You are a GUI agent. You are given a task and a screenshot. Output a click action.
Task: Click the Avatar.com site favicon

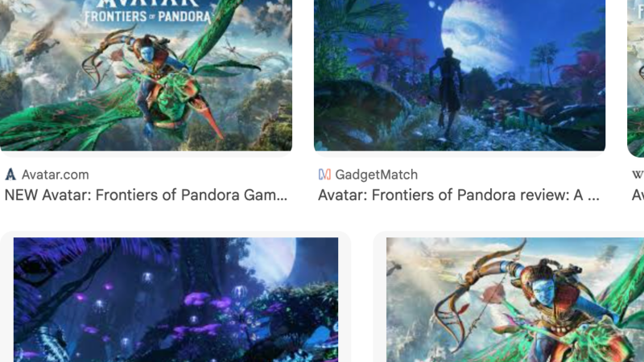click(x=10, y=175)
